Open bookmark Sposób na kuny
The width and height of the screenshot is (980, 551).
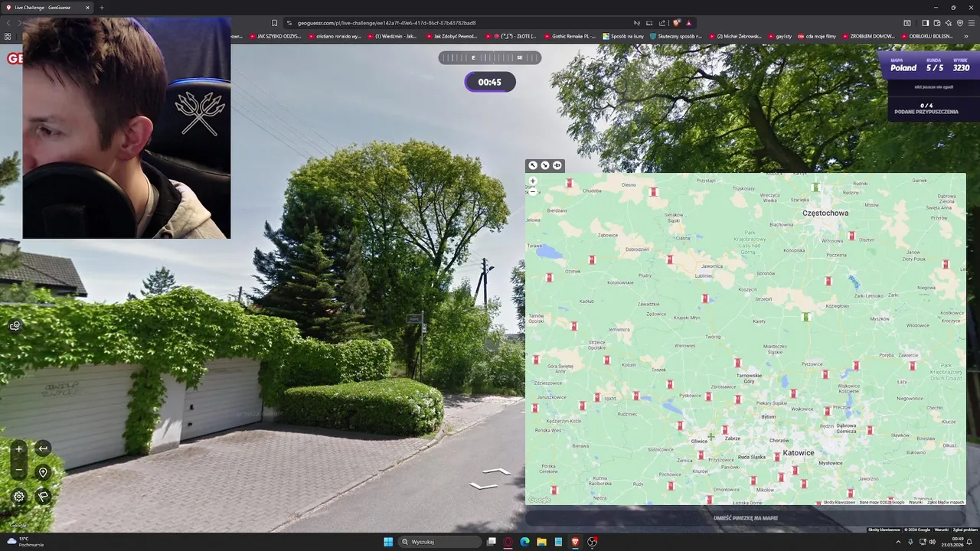(x=623, y=36)
